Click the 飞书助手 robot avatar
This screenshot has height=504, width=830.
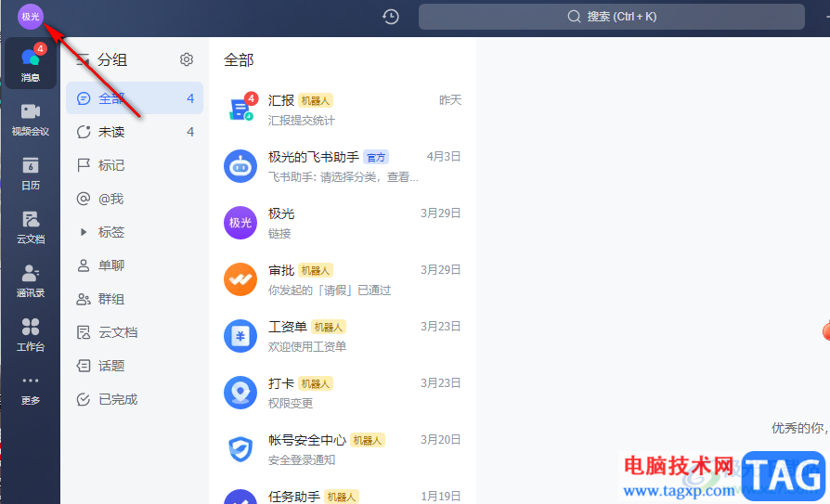tap(240, 166)
